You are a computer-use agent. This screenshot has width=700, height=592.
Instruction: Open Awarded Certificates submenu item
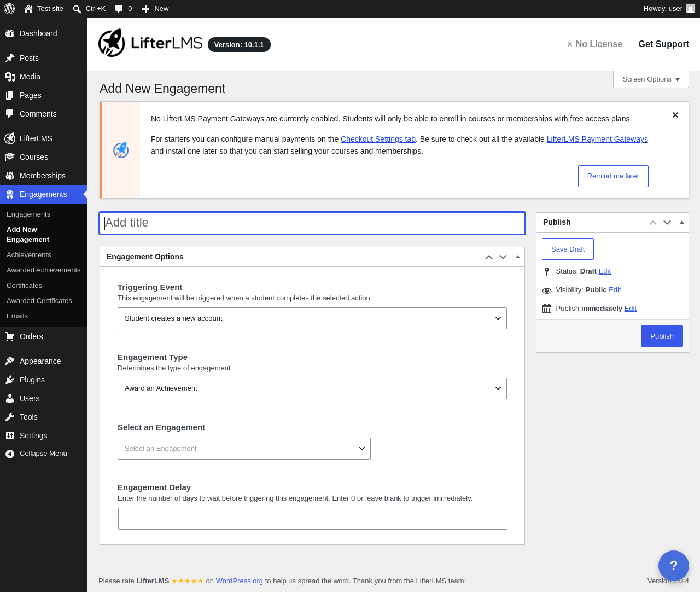[39, 301]
